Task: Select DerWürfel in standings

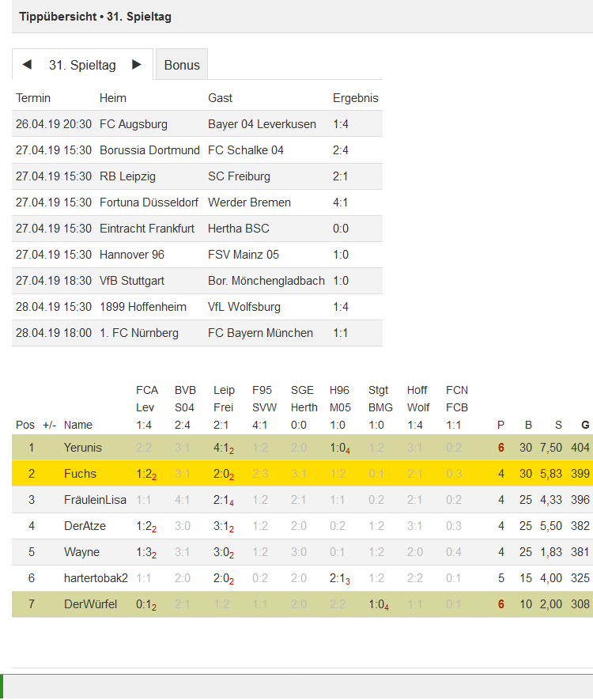Action: pyautogui.click(x=91, y=604)
